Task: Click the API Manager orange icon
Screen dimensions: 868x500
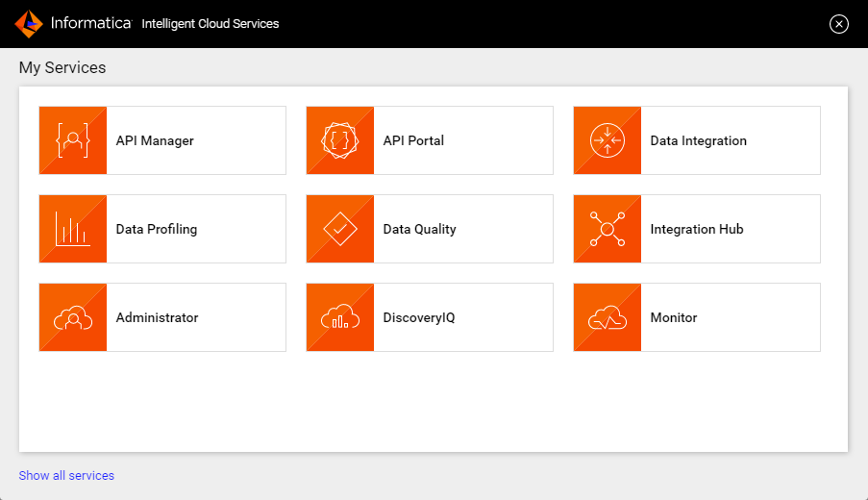Action: coord(73,140)
